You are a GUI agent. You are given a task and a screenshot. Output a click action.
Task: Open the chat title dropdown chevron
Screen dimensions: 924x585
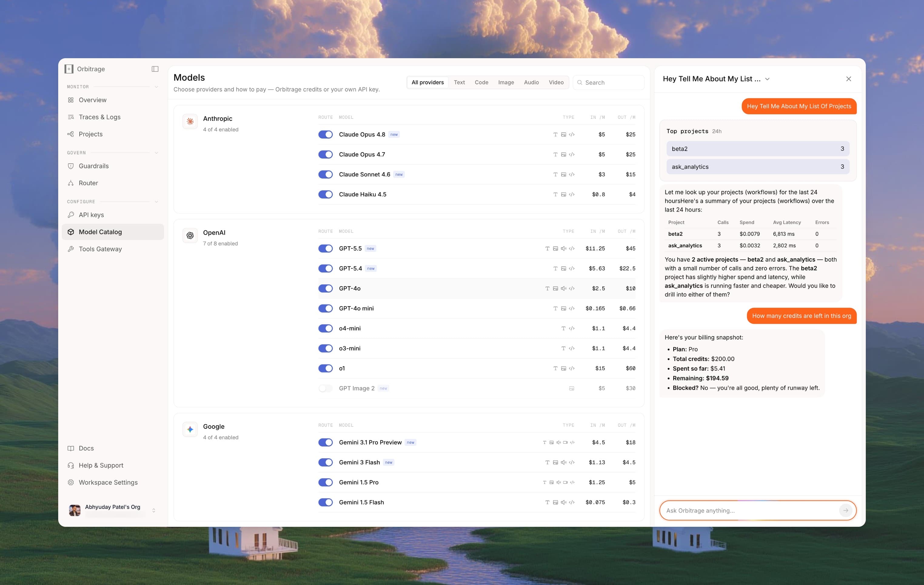pyautogui.click(x=768, y=79)
